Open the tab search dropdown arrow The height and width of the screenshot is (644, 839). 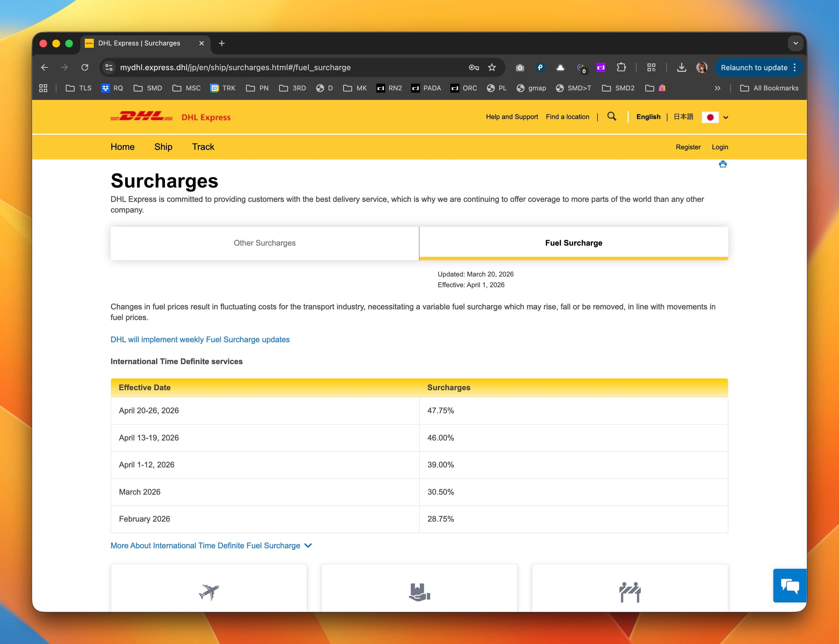795,43
